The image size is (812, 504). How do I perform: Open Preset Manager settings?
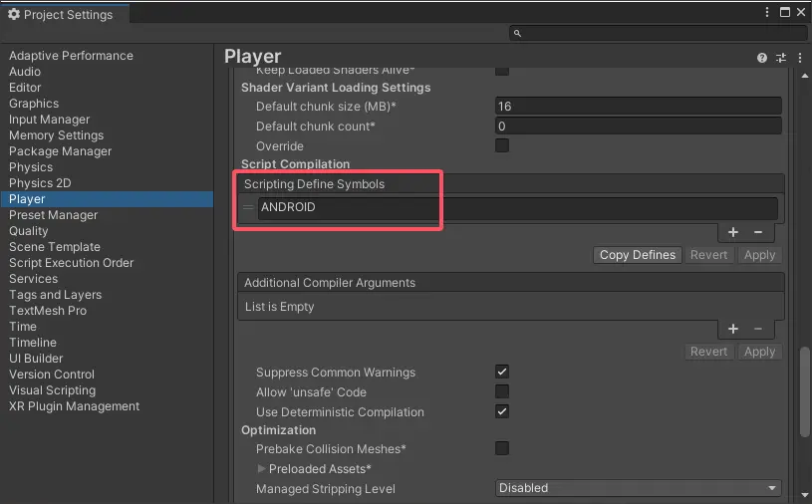coord(53,215)
